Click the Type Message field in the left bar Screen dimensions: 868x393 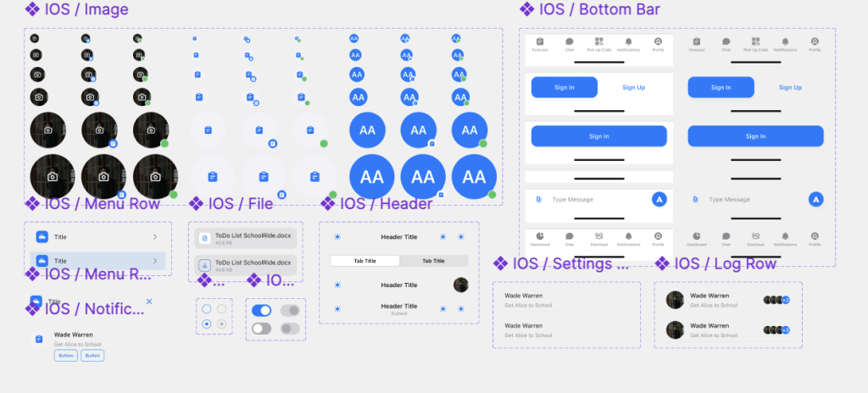pos(593,199)
